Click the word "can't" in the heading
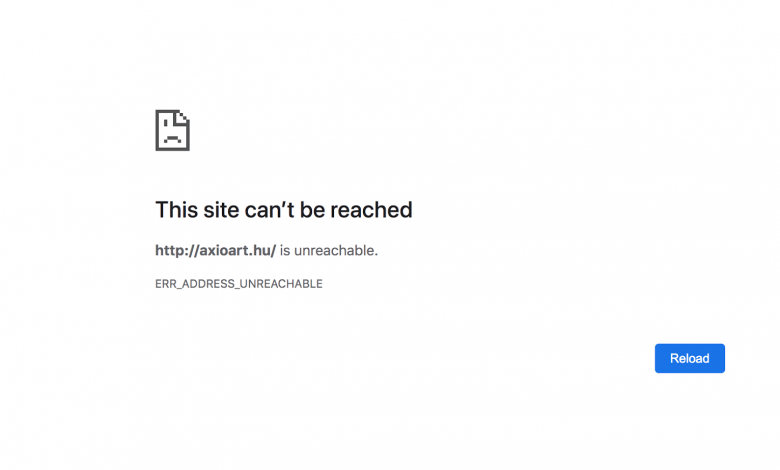The width and height of the screenshot is (780, 470). 270,209
